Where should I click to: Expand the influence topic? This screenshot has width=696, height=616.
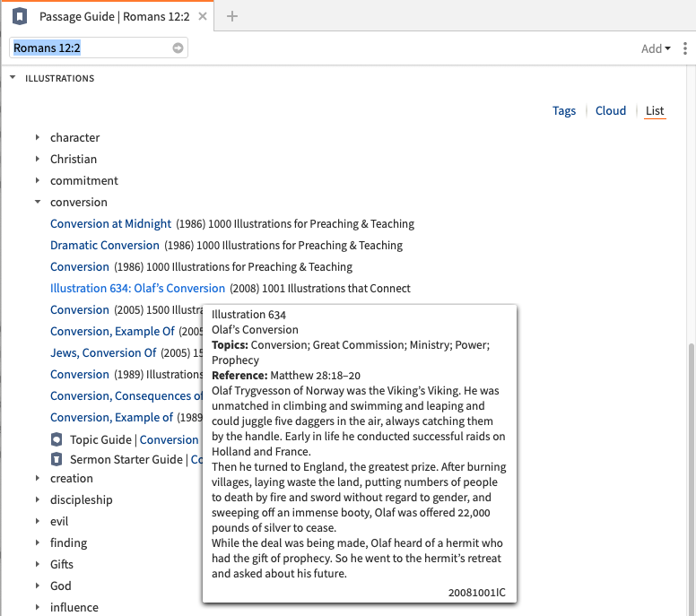click(38, 607)
